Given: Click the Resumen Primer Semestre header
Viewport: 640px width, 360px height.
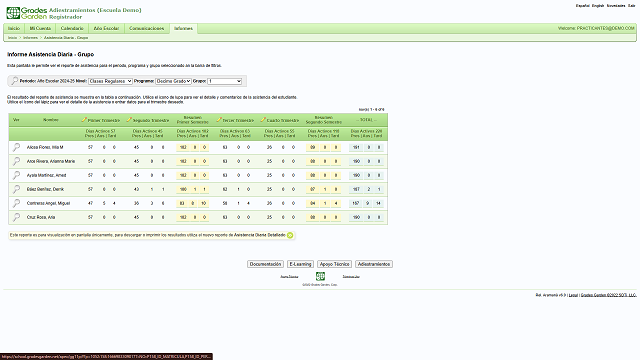Looking at the screenshot, I should 193,120.
